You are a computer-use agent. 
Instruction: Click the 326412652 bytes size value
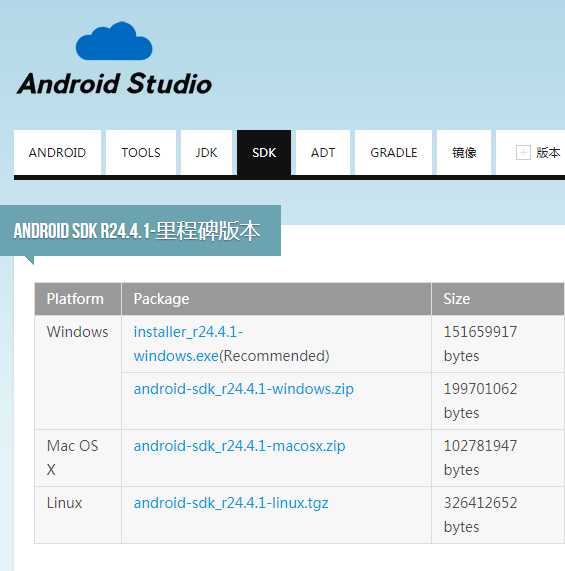pyautogui.click(x=480, y=515)
